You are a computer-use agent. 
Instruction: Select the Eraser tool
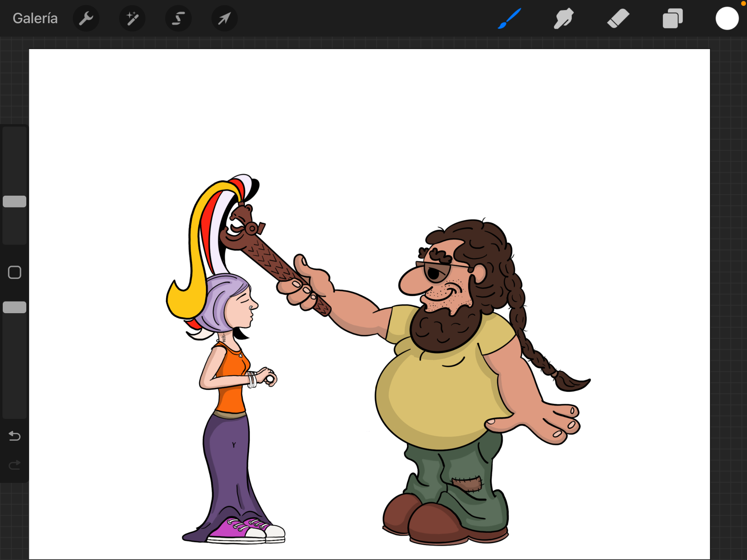click(618, 18)
